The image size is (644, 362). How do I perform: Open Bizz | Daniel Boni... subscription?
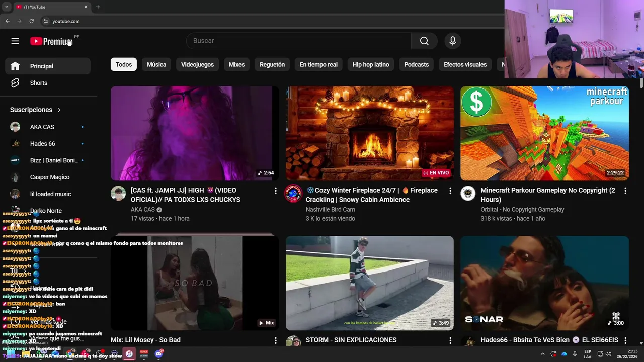48,160
